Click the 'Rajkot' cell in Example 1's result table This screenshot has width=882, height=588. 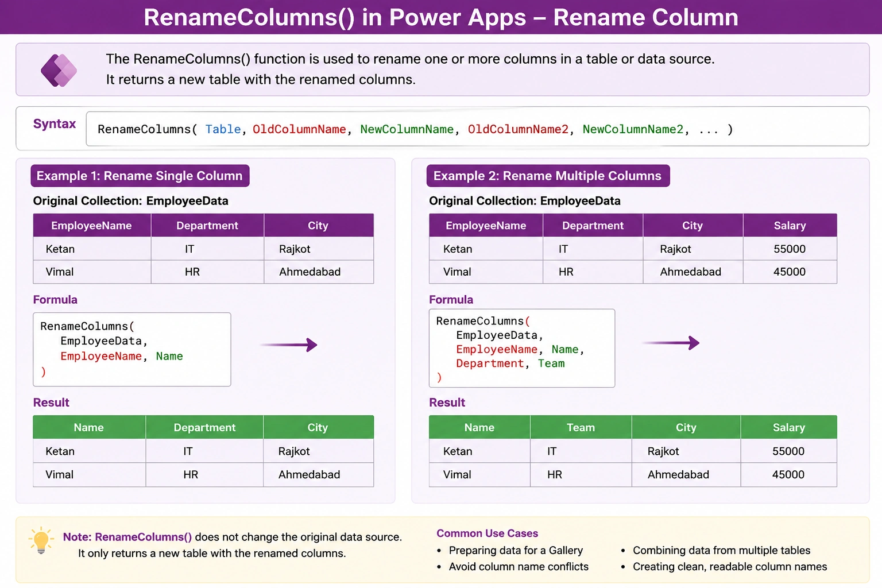click(318, 451)
